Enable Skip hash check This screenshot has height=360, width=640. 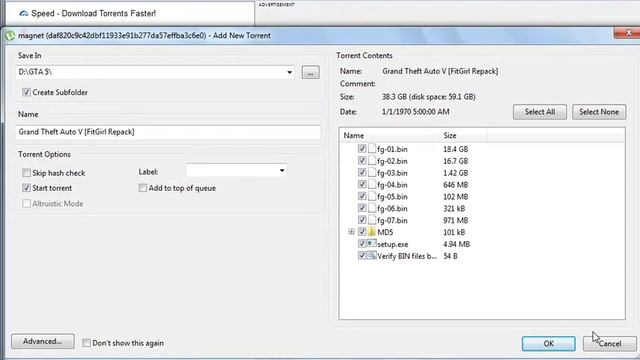tap(27, 173)
